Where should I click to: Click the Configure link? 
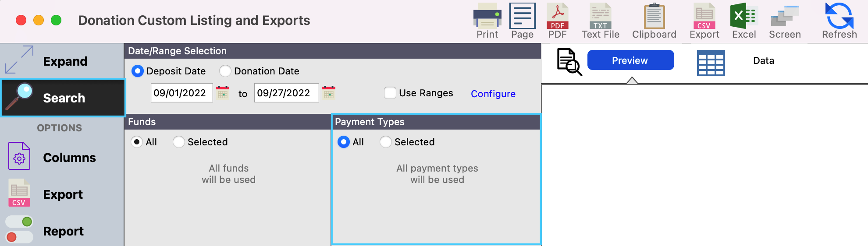(493, 94)
